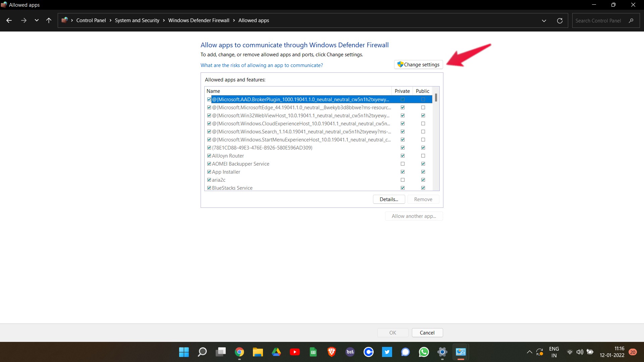Open the volume tray icon
This screenshot has height=362, width=644.
pyautogui.click(x=580, y=352)
